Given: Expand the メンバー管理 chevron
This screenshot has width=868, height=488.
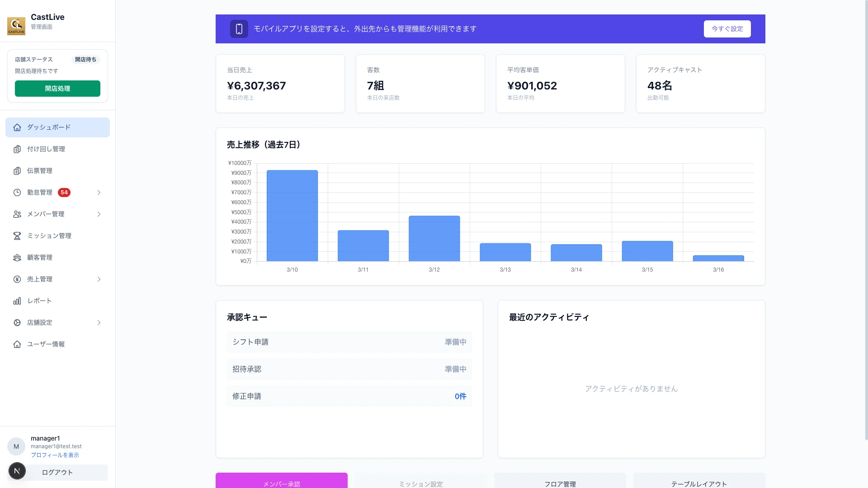Looking at the screenshot, I should tap(99, 214).
